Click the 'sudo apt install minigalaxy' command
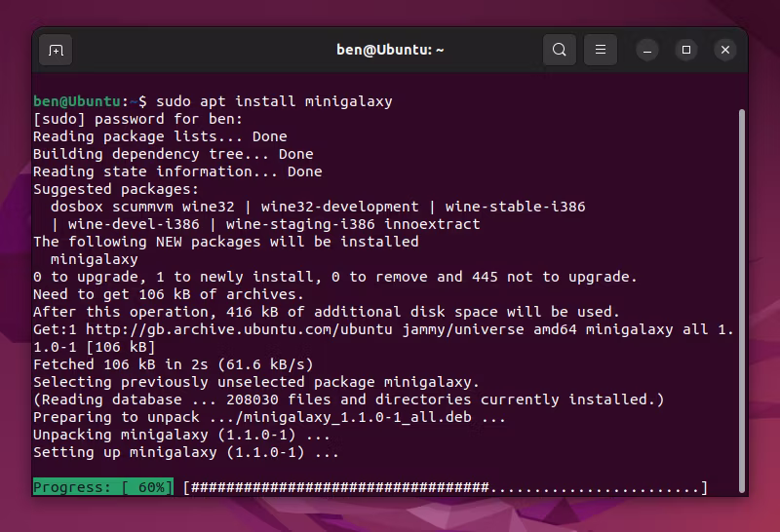Screen dimensions: 780x532 274,101
